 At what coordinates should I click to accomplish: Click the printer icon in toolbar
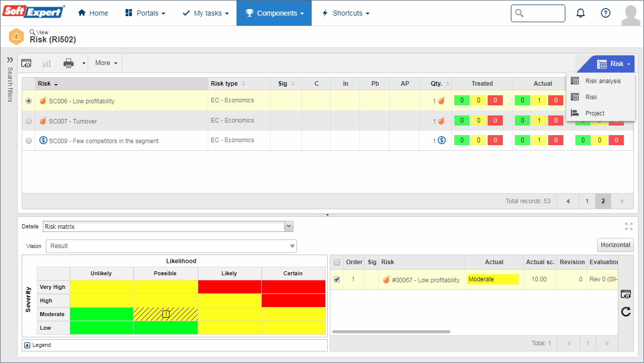(69, 63)
